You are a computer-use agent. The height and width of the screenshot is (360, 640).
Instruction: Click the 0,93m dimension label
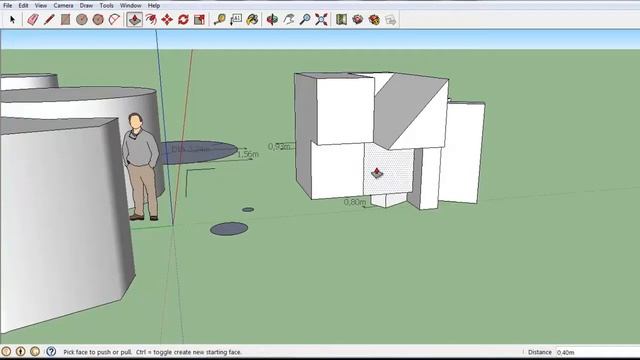point(279,146)
